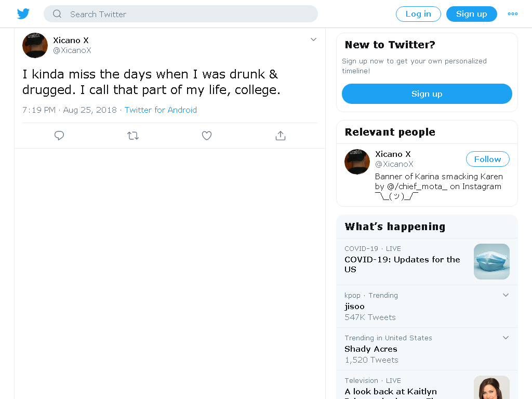Reply to the tweet via speech bubble icon
The width and height of the screenshot is (532, 399).
pyautogui.click(x=59, y=136)
